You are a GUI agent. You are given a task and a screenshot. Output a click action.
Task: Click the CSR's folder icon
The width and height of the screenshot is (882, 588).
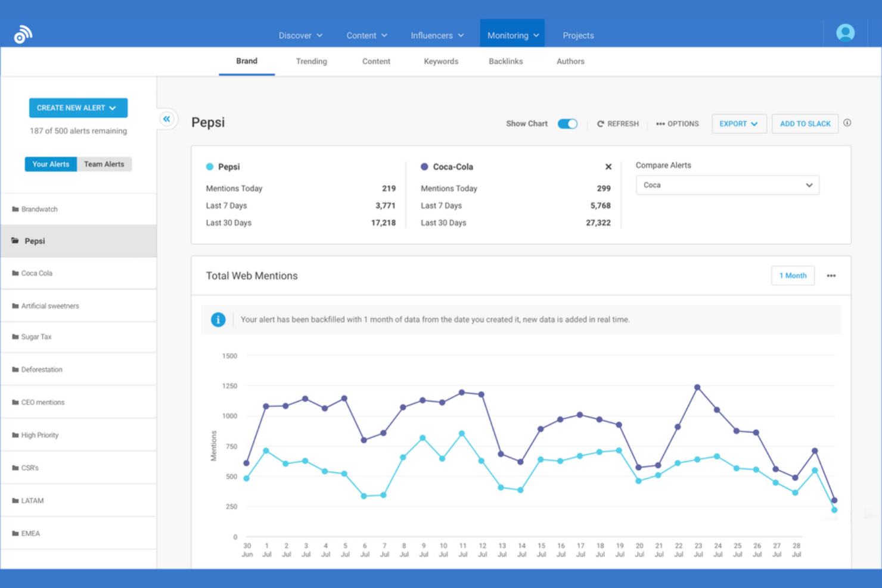coord(15,468)
